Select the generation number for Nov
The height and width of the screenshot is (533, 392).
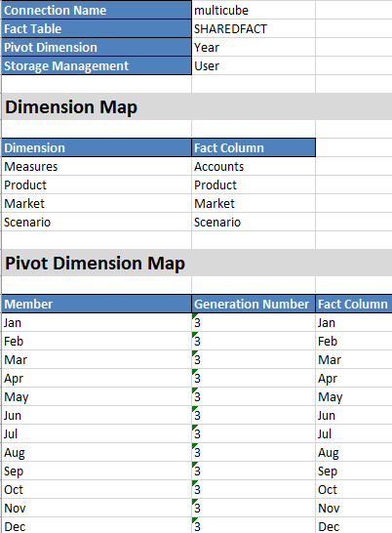(254, 509)
